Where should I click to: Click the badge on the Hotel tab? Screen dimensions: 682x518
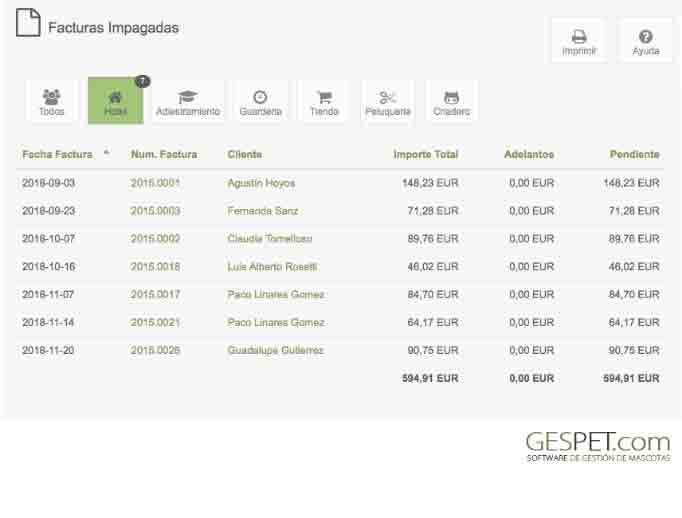point(142,81)
